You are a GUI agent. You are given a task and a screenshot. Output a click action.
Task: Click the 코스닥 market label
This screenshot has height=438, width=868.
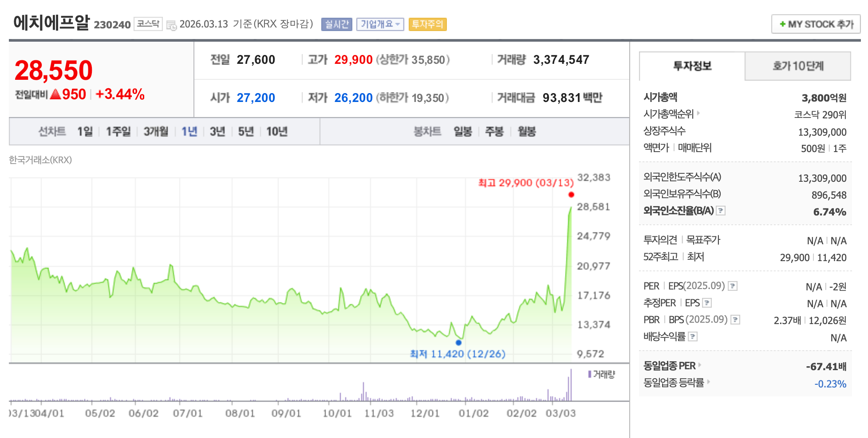tap(148, 23)
